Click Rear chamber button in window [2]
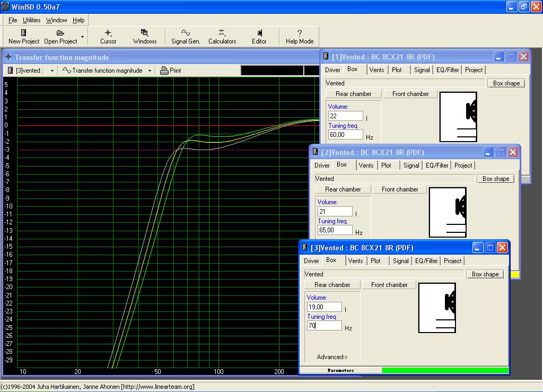543x392 pixels. tap(343, 189)
